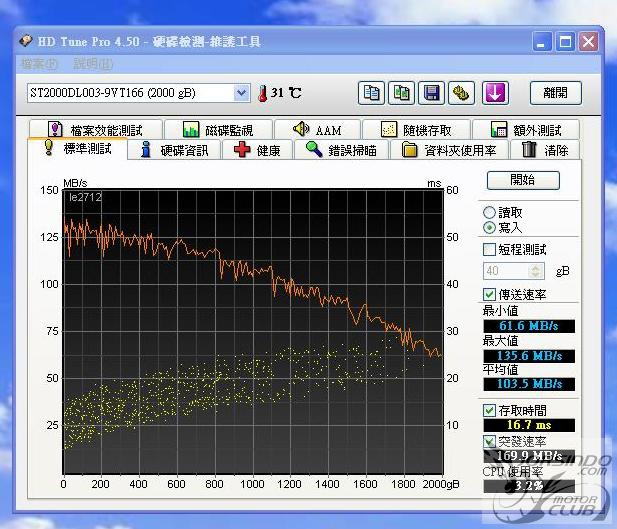Viewport: 617px width, 529px height.
Task: Open the 健康 tab with red cross icon
Action: point(257,150)
